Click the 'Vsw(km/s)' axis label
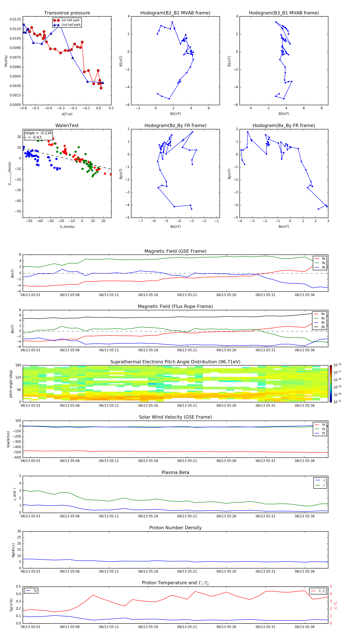Viewport: 351px width, 644px height. [8, 439]
